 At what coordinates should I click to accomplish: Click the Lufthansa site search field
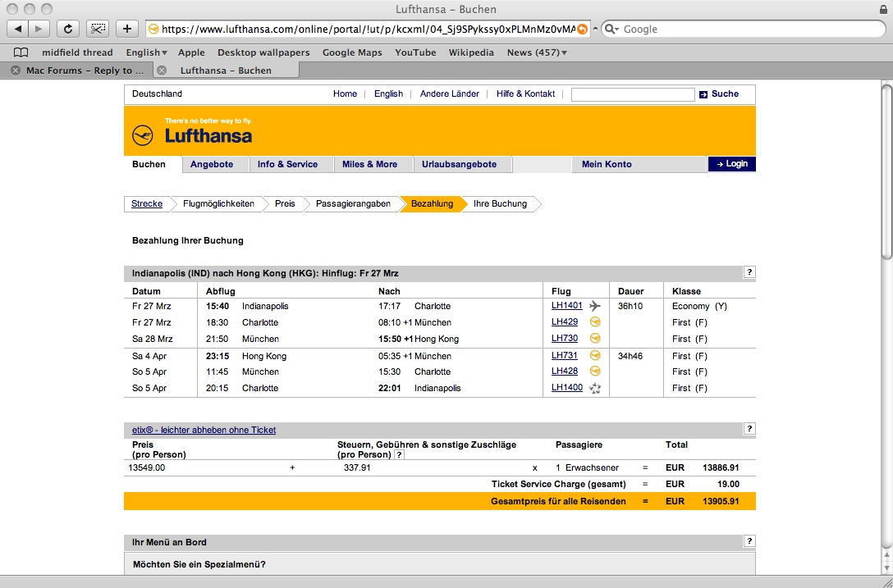coord(633,94)
